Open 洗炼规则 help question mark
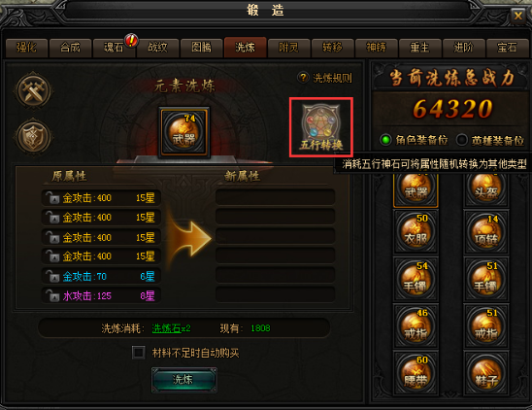Screen dimensions: 532x410 click(x=303, y=78)
